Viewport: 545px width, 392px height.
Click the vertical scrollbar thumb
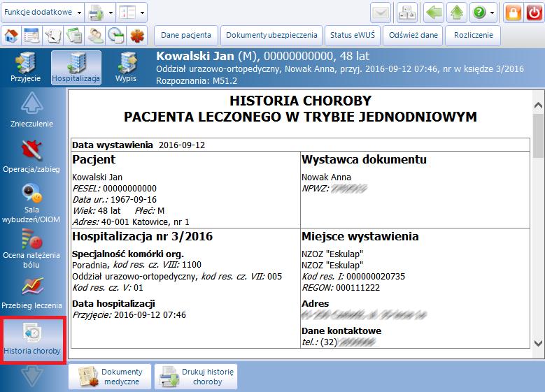tap(538, 136)
